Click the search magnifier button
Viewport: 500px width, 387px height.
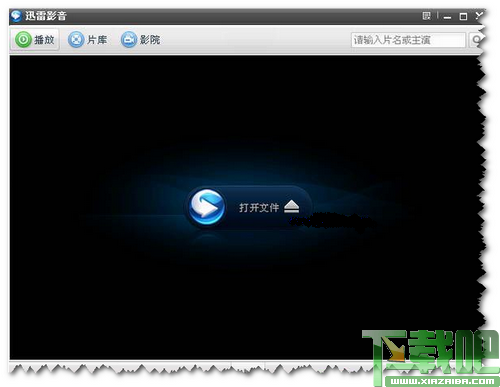click(x=476, y=40)
